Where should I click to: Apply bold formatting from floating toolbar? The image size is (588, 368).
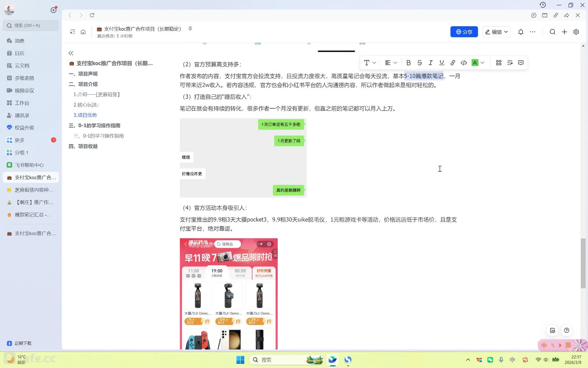(408, 63)
